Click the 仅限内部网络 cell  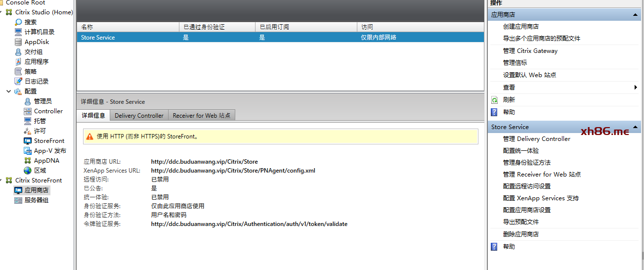click(379, 37)
